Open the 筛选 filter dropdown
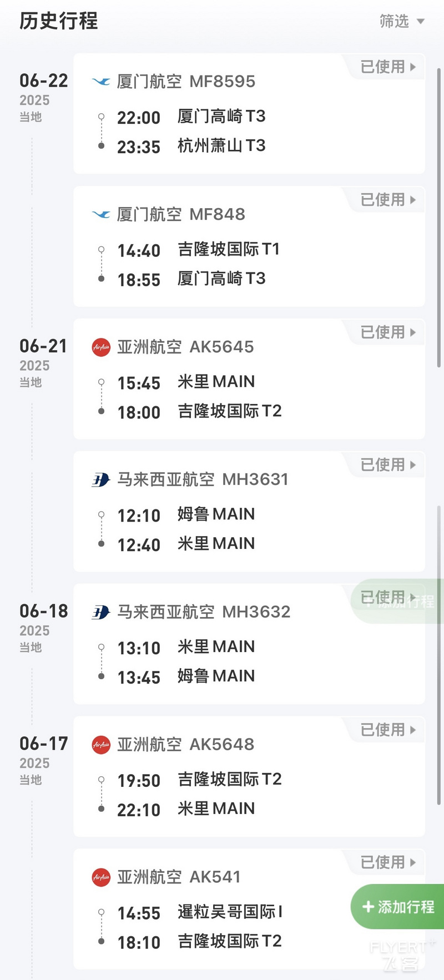The image size is (444, 980). pos(402,21)
